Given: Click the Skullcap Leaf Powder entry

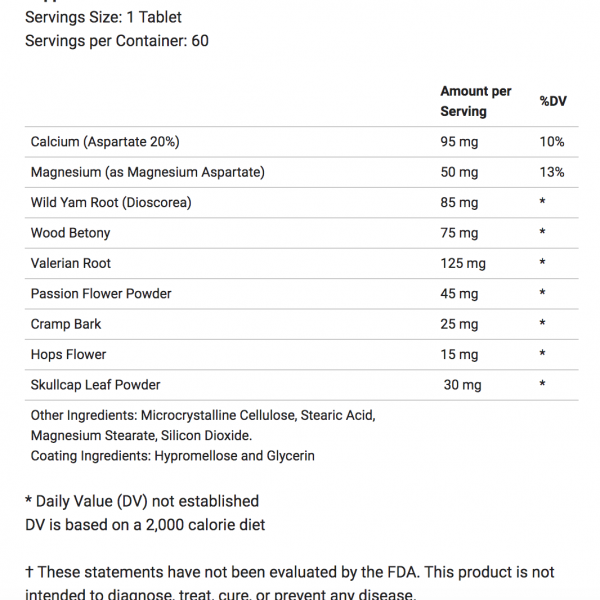Looking at the screenshot, I should (95, 384).
